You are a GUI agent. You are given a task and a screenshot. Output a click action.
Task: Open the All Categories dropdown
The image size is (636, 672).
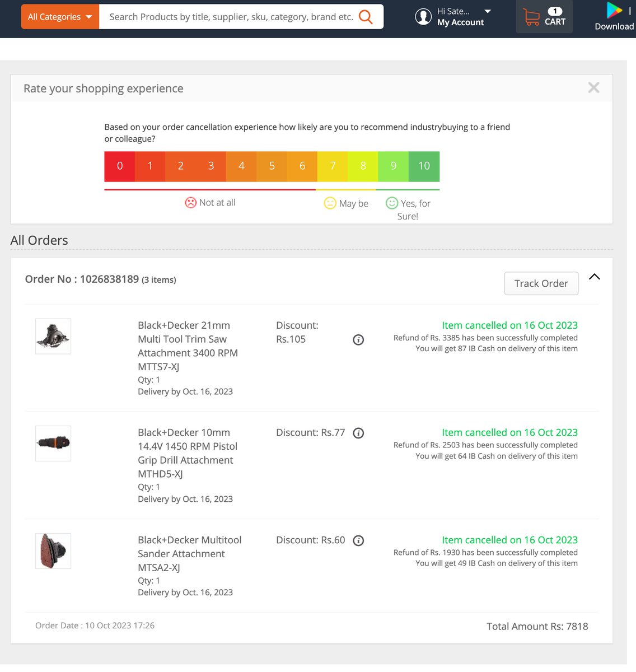click(60, 17)
